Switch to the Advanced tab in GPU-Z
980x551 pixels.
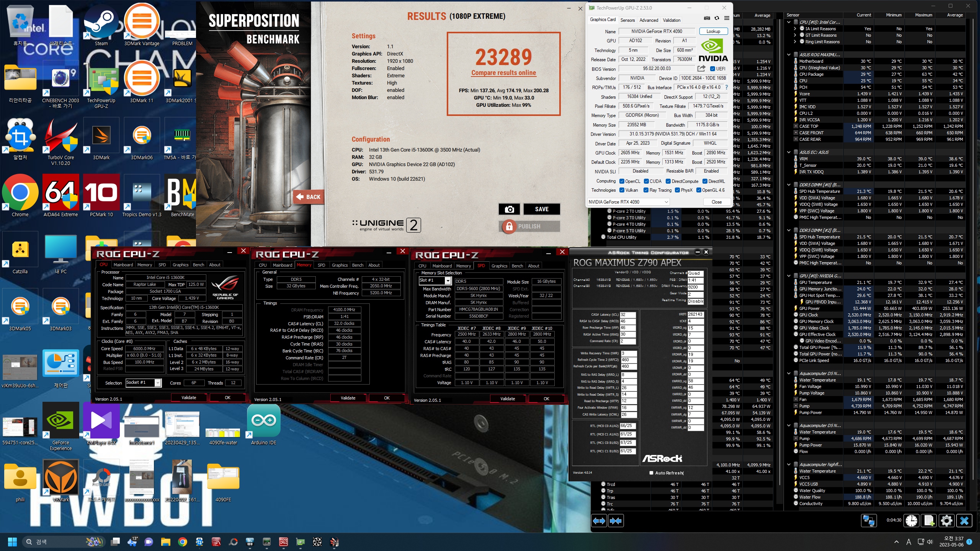coord(649,20)
